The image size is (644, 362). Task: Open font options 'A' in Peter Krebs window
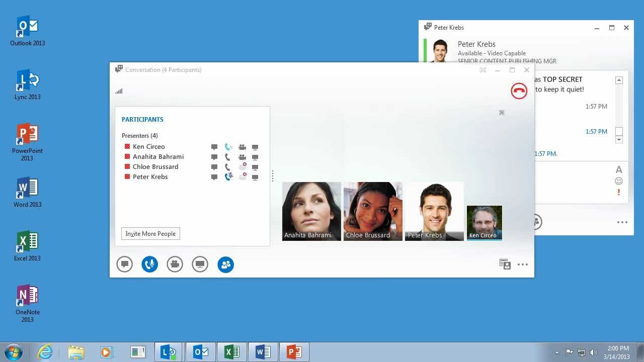(x=619, y=170)
